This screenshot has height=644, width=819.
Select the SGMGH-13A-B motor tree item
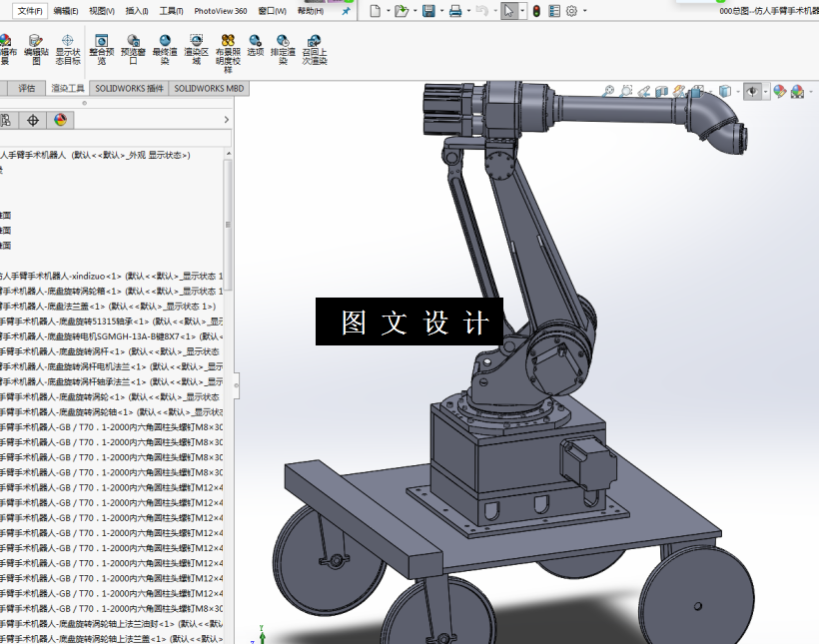click(112, 336)
